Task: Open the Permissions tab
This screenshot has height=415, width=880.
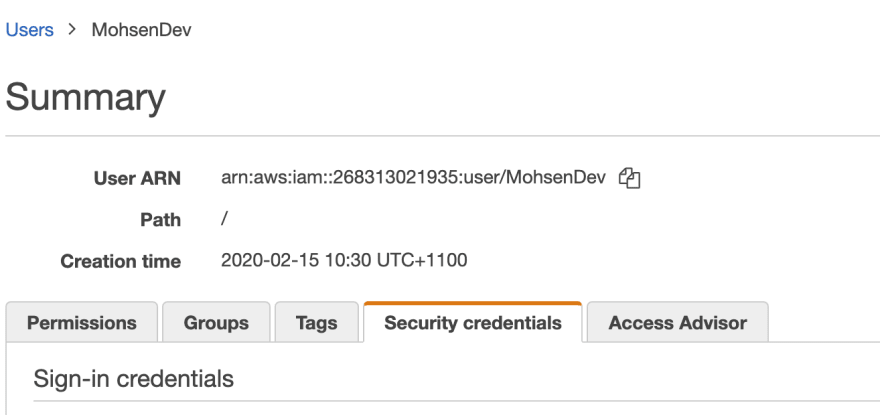Action: click(82, 322)
